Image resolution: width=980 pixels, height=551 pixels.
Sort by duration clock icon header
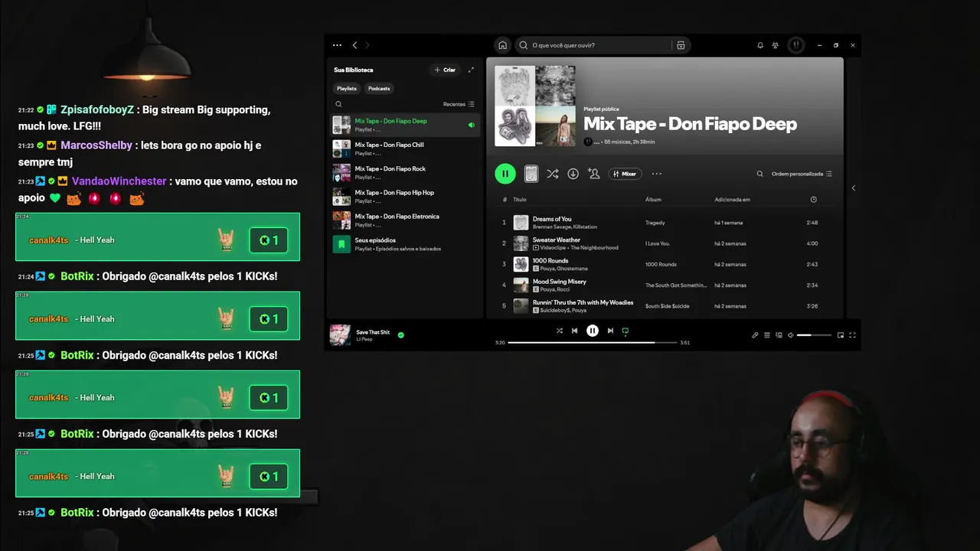(813, 200)
